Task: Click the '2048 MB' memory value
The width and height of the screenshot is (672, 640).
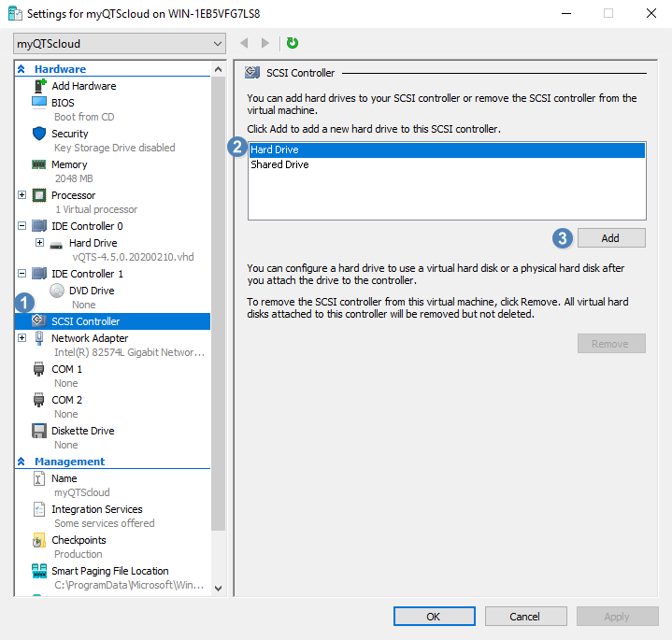Action: (74, 178)
